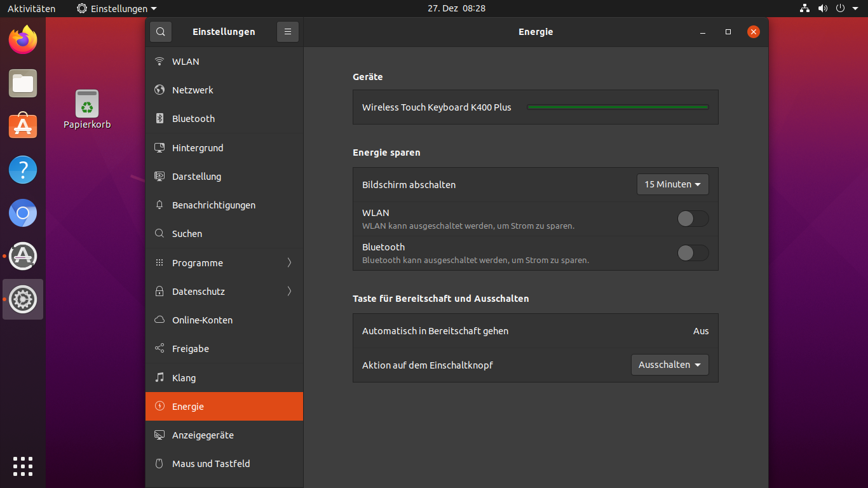The image size is (868, 488).
Task: Open the Einstellungen app menu in top bar
Action: (117, 9)
